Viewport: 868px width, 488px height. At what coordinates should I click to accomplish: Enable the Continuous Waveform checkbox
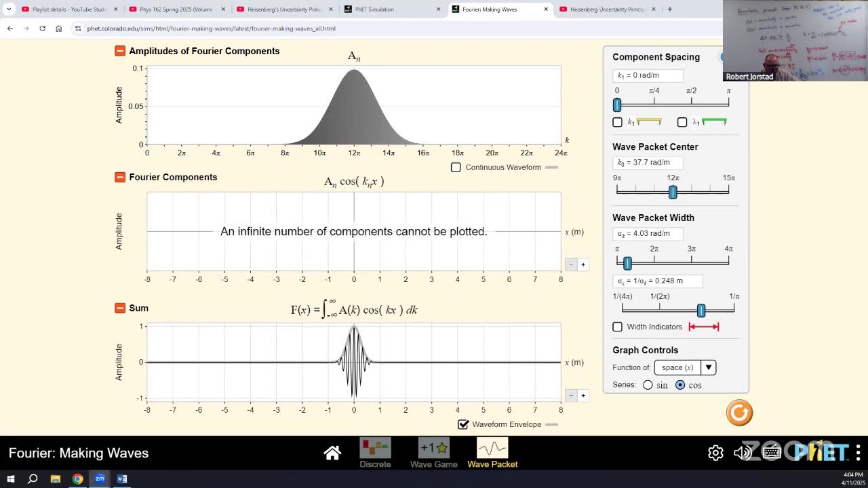[456, 167]
